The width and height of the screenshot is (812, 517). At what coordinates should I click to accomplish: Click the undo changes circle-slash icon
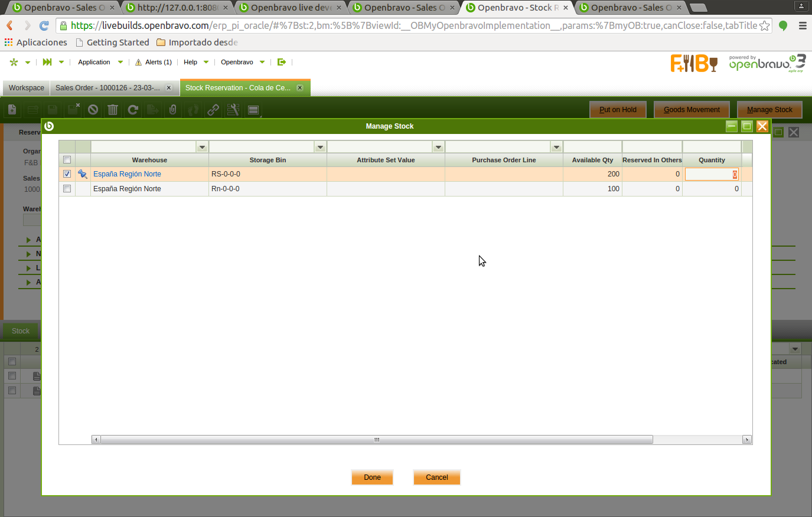(93, 109)
